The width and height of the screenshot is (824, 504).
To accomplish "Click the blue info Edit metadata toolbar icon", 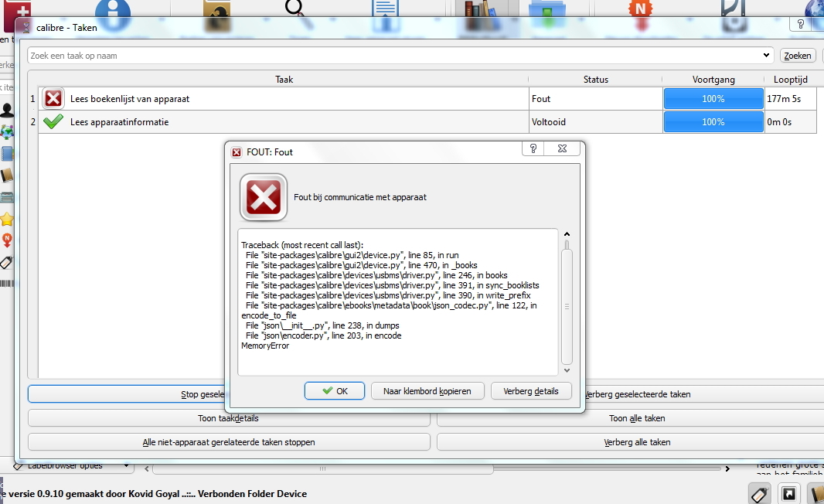I will (x=113, y=13).
